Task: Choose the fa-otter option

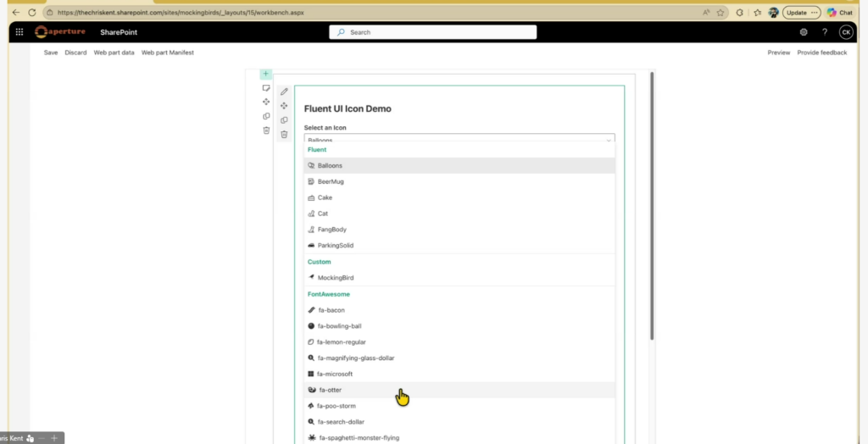Action: 329,390
